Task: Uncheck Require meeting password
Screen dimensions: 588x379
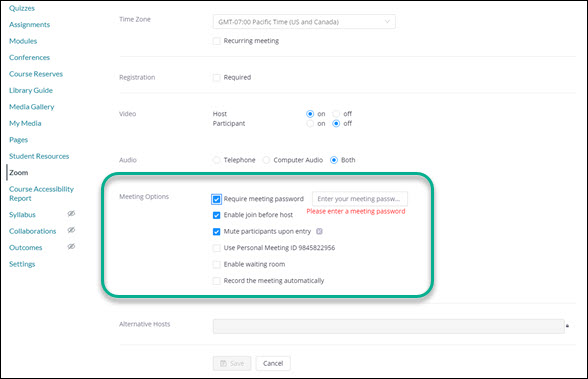Action: 216,199
